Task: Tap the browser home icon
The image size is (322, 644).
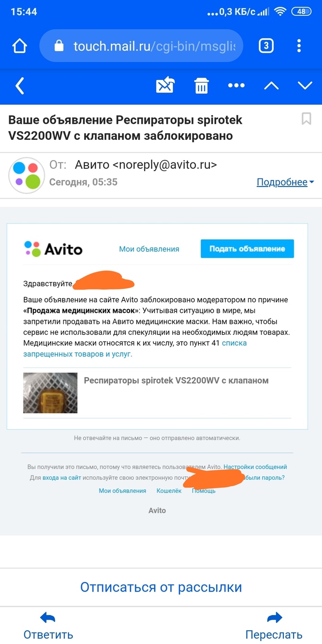Action: 20,46
